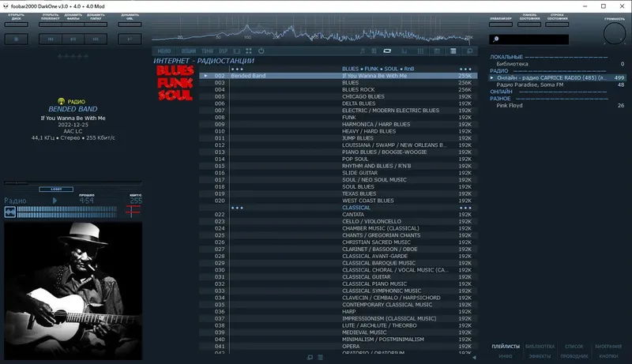Select the OPERA station row
This screenshot has height=364, width=632.
coord(338,347)
